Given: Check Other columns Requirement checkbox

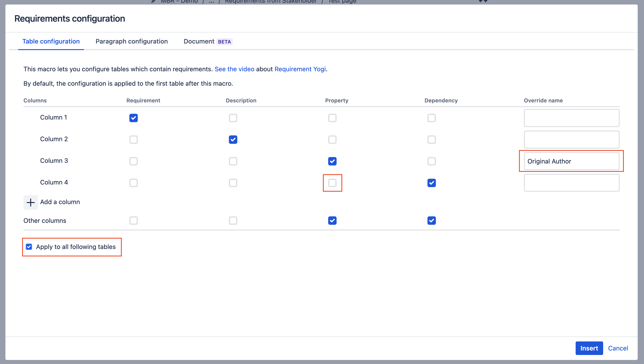Looking at the screenshot, I should click(133, 221).
